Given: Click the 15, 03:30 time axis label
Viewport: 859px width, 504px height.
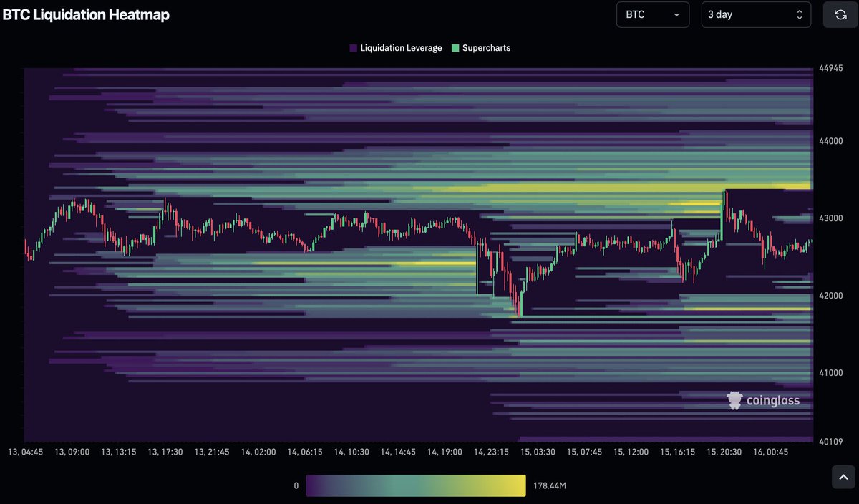Looking at the screenshot, I should (537, 452).
